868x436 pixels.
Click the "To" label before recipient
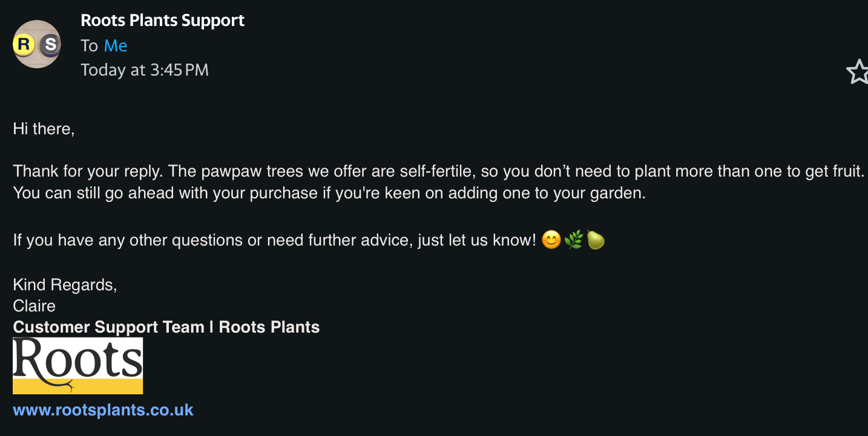[89, 46]
